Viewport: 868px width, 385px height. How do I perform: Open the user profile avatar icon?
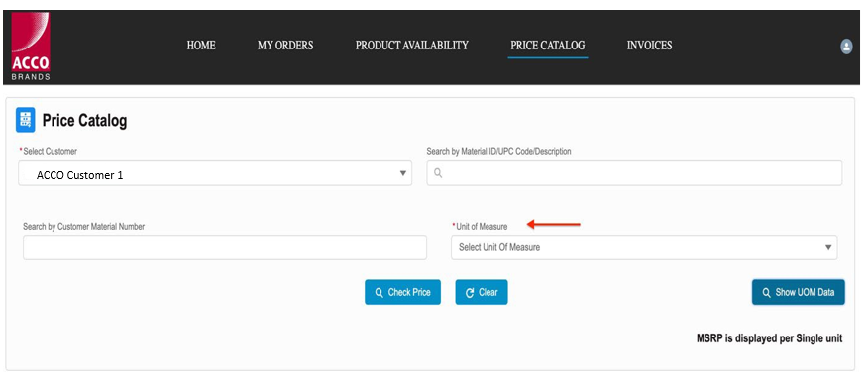pyautogui.click(x=846, y=47)
